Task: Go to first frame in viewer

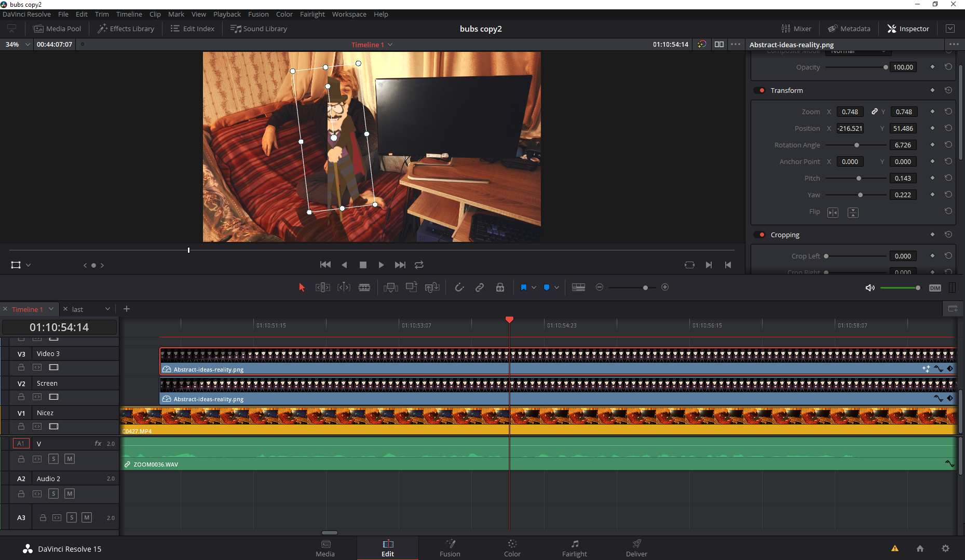Action: (x=325, y=265)
